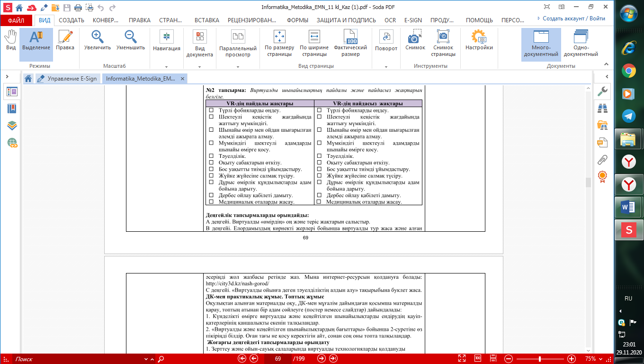
Task: Open the binoculars search panel on right
Action: 603,109
